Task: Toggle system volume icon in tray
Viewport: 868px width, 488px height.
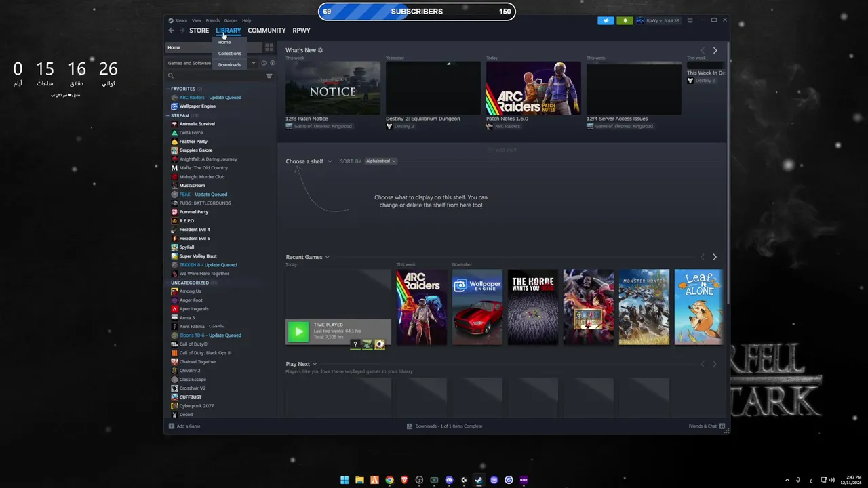Action: (x=832, y=480)
